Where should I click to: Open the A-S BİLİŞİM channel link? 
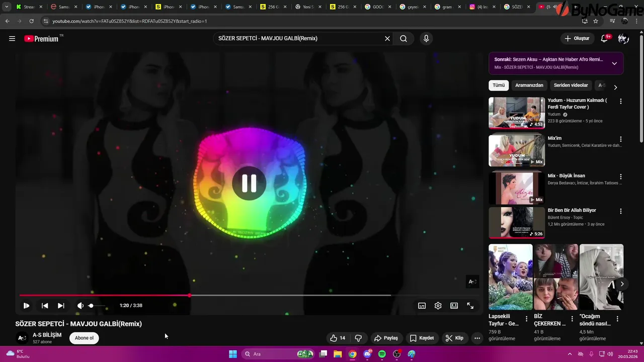[x=47, y=335]
